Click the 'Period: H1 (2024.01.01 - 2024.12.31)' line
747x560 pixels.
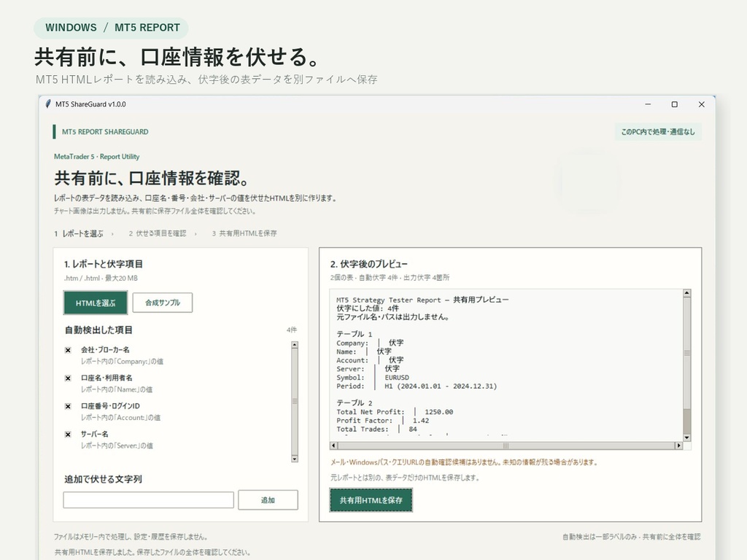[x=417, y=386]
